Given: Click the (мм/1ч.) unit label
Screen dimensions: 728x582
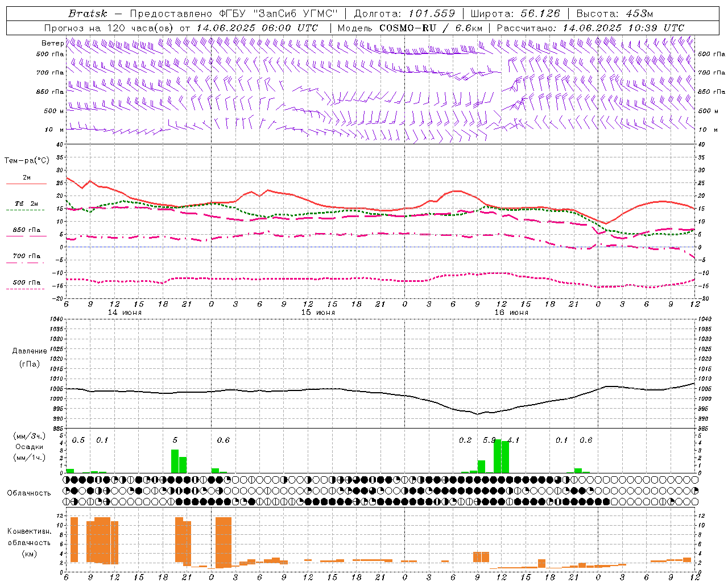Looking at the screenshot, I should 29,458.
